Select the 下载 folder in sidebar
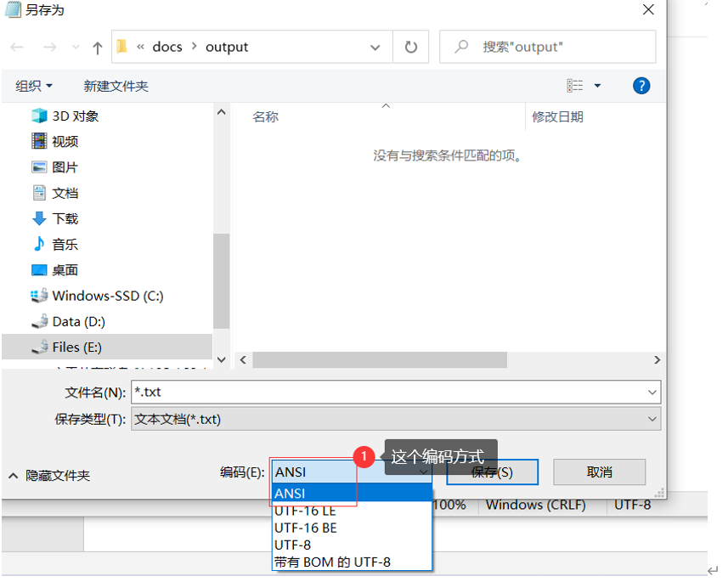Image resolution: width=728 pixels, height=582 pixels. [65, 219]
